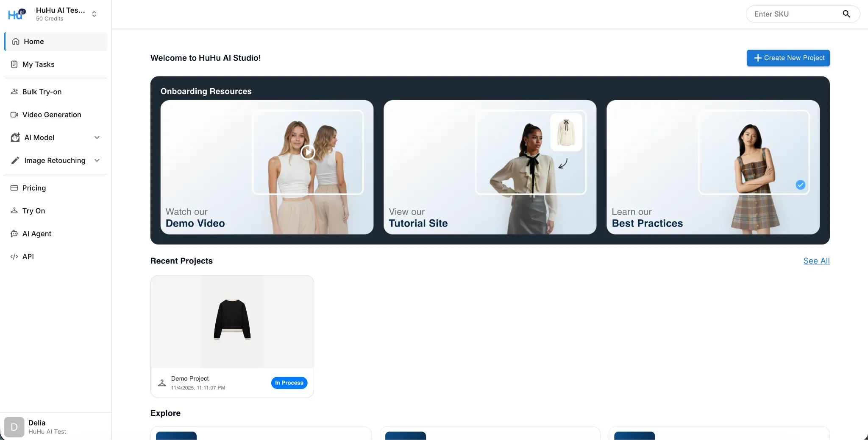Open the API menu item
This screenshot has height=440, width=868.
(56, 257)
